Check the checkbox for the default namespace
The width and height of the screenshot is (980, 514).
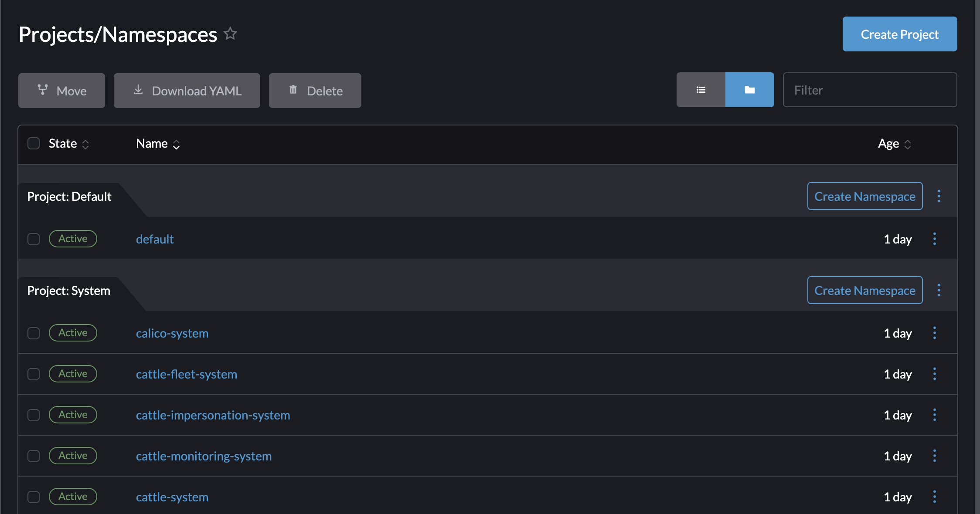[x=34, y=239]
